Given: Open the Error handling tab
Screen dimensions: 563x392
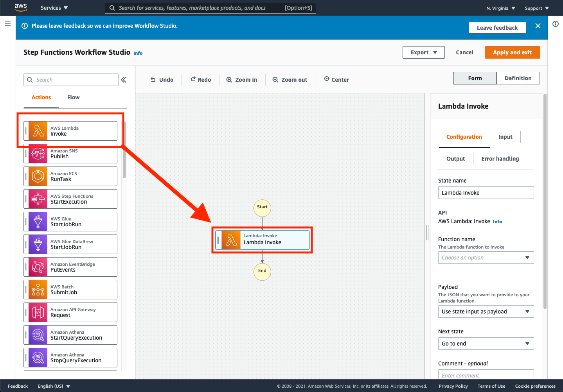Looking at the screenshot, I should coord(500,159).
